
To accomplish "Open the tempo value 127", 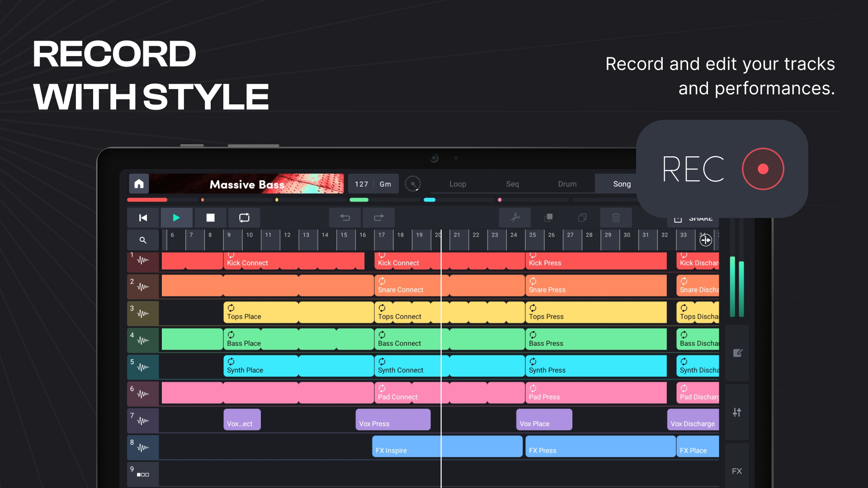I will pyautogui.click(x=361, y=184).
